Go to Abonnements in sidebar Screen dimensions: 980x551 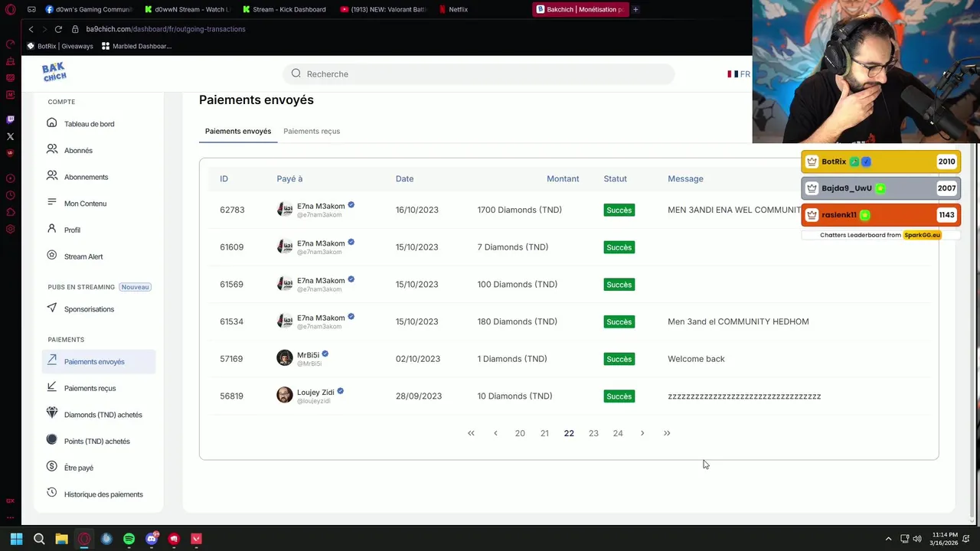pos(86,177)
